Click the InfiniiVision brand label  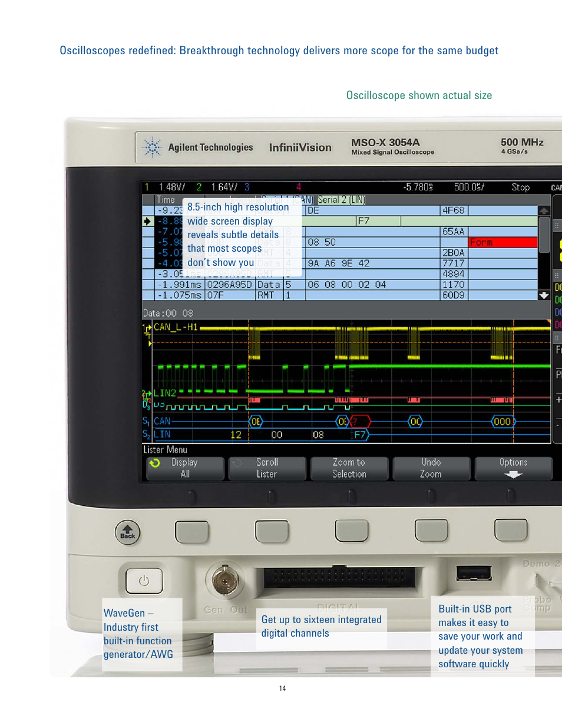300,148
